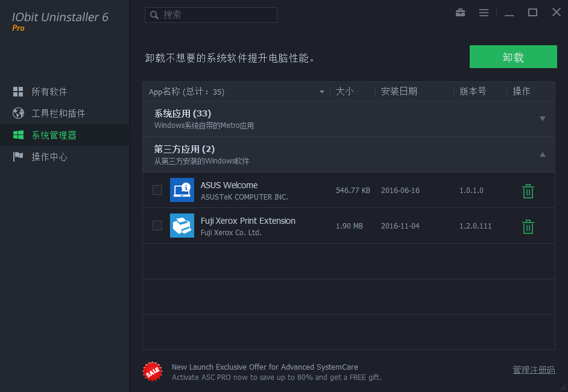The image size is (568, 392).
Task: Tick the Fuji Xerox Print Extension checkbox
Action: (x=157, y=226)
